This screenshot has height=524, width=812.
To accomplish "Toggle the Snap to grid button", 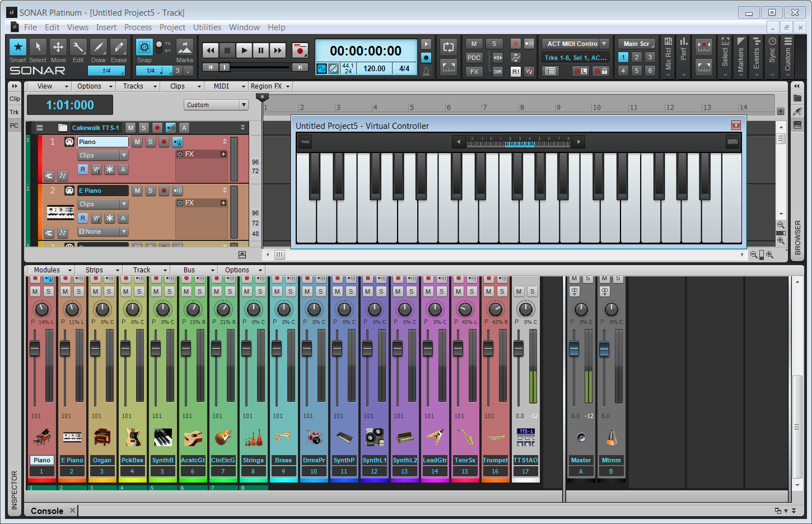I will 144,47.
